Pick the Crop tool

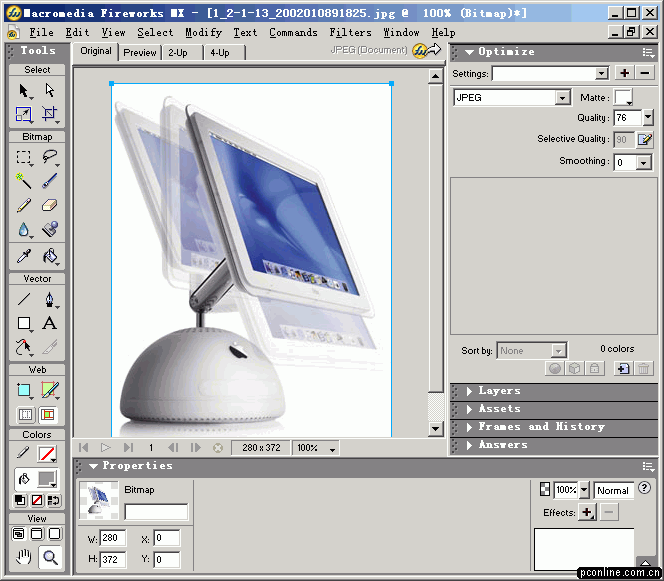coord(49,115)
